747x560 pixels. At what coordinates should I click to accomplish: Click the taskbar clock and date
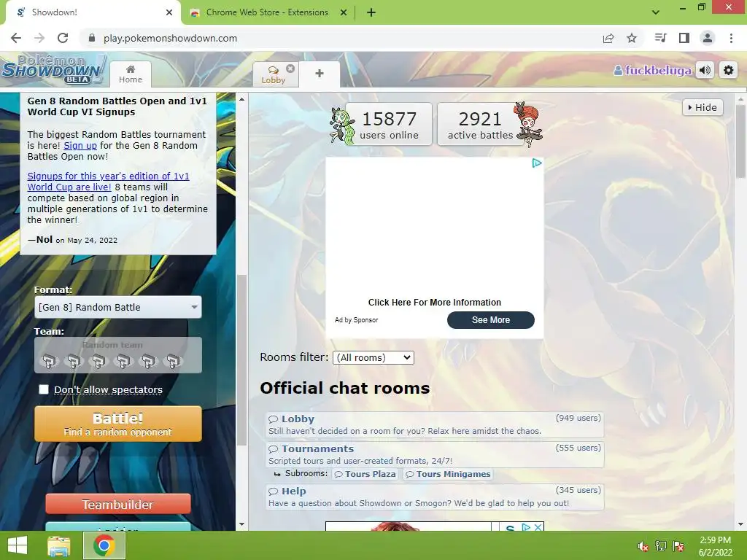click(716, 546)
